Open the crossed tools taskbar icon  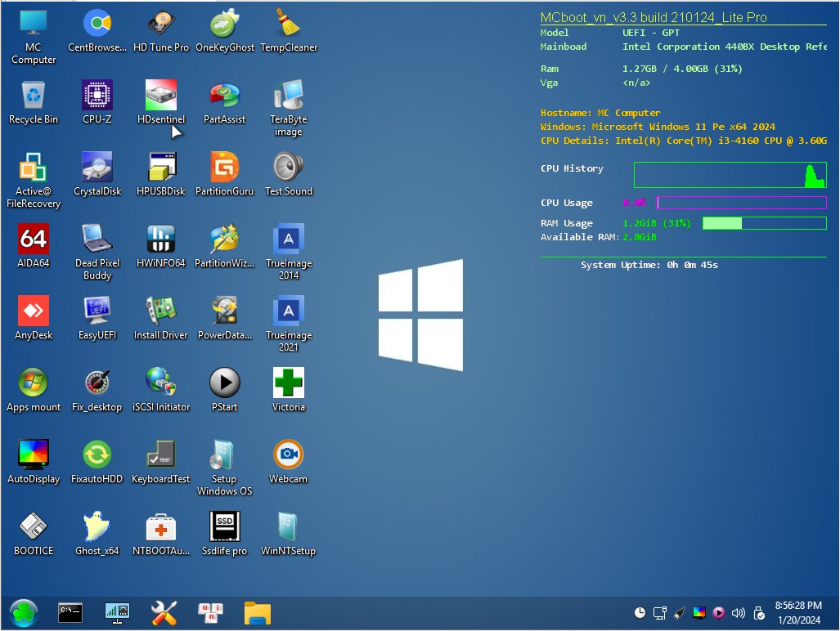click(164, 613)
